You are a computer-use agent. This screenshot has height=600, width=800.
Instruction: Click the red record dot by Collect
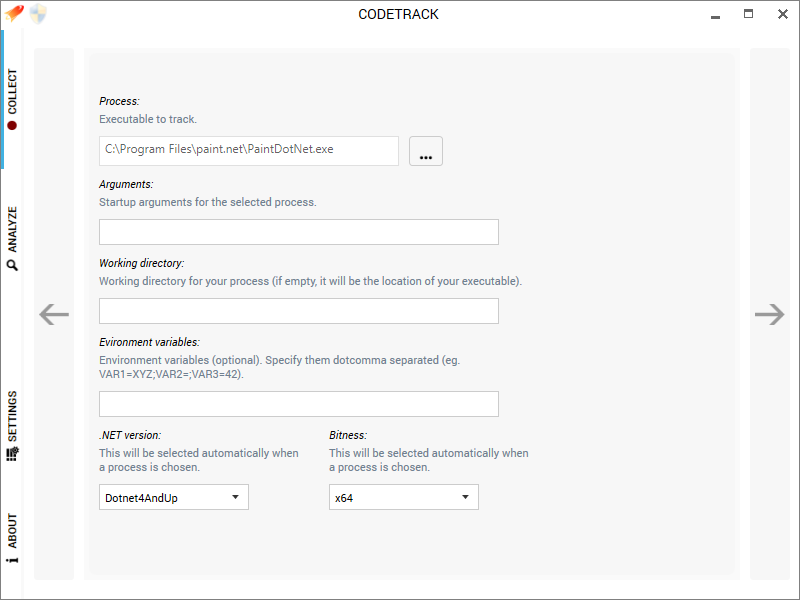click(12, 126)
